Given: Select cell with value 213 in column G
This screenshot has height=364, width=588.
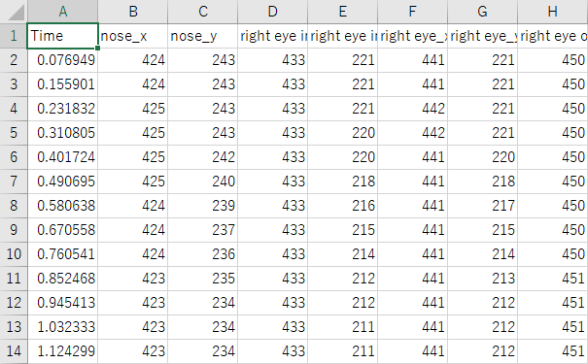Looking at the screenshot, I should click(483, 279).
